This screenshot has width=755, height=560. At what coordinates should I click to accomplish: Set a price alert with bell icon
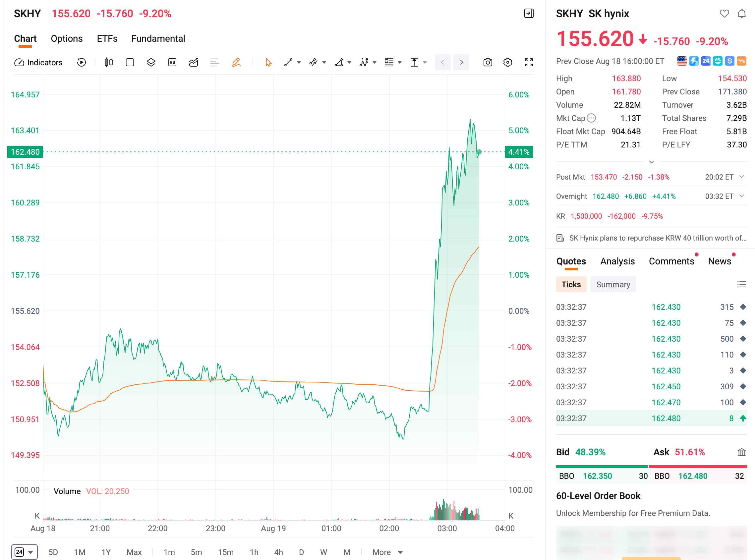tap(742, 14)
